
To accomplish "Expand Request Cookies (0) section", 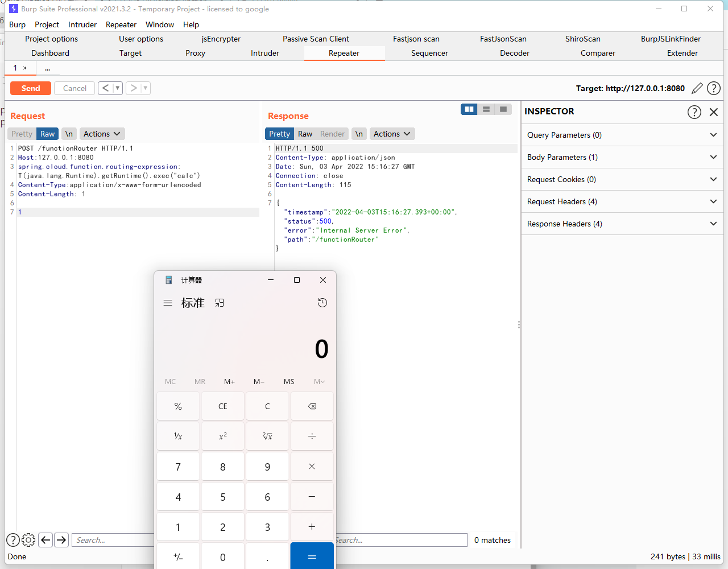I will pos(622,179).
